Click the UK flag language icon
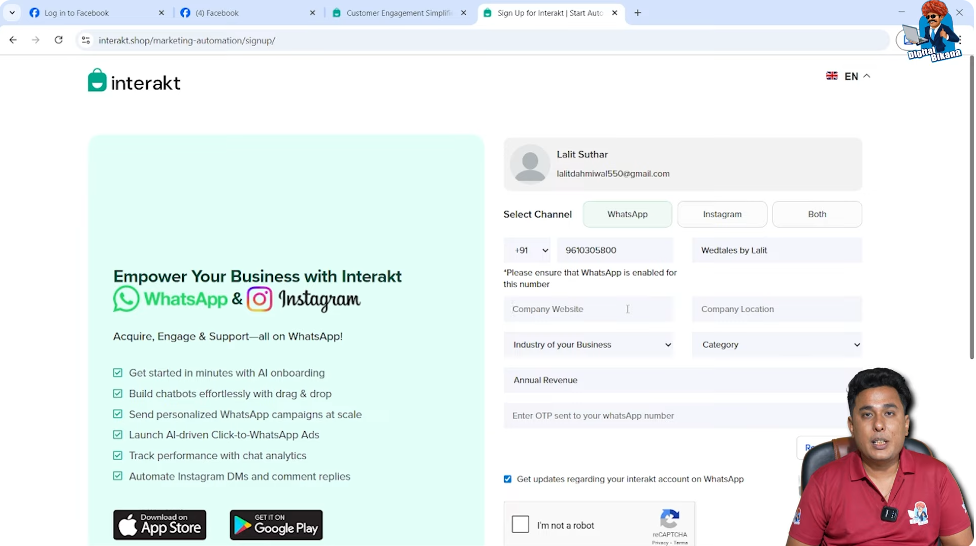The image size is (976, 546). (832, 76)
